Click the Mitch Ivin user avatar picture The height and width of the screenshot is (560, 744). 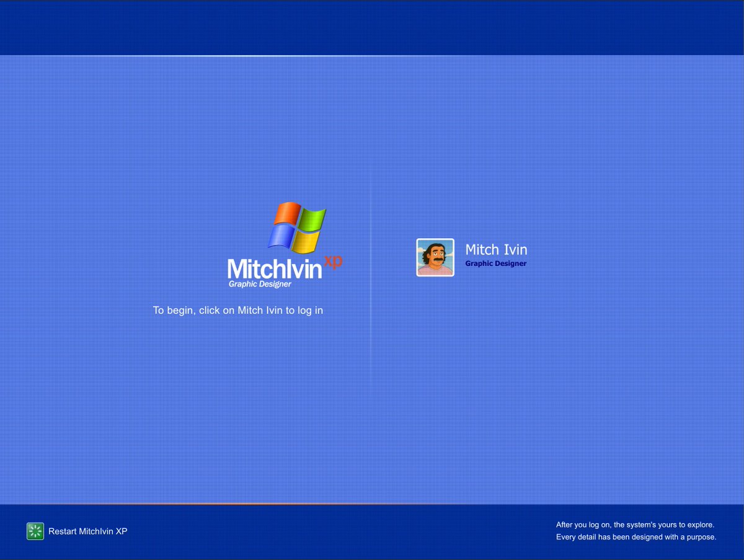click(435, 257)
